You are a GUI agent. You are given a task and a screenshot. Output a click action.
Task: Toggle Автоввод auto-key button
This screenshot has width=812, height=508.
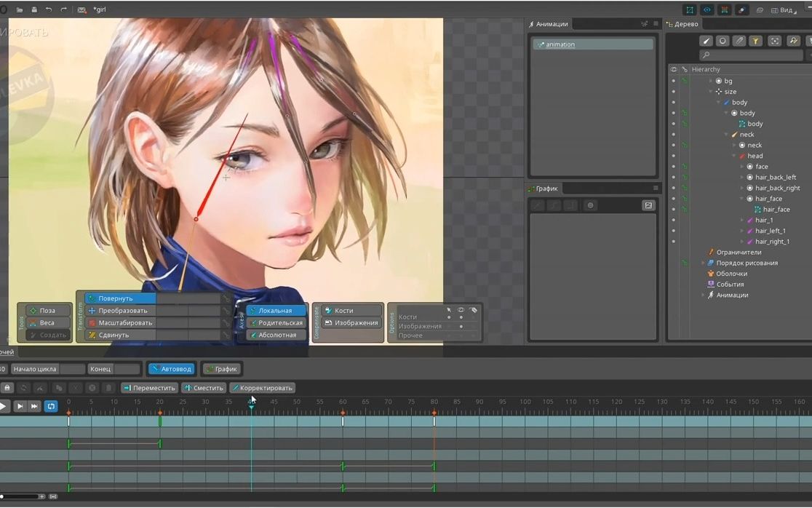coord(172,369)
